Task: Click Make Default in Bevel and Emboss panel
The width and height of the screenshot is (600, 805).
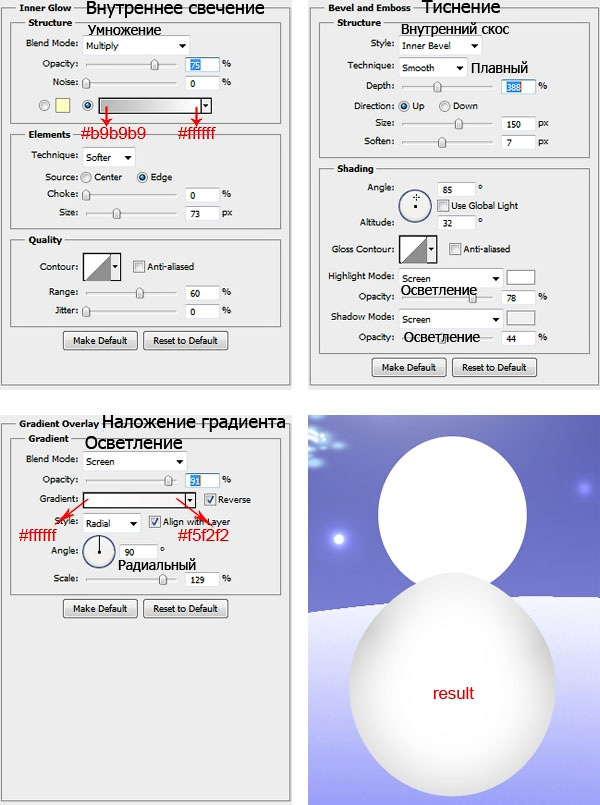Action: (409, 368)
